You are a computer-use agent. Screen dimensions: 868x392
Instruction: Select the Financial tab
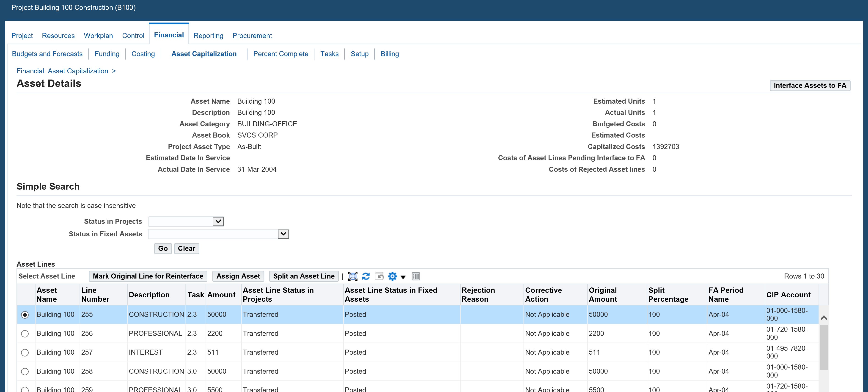(169, 35)
